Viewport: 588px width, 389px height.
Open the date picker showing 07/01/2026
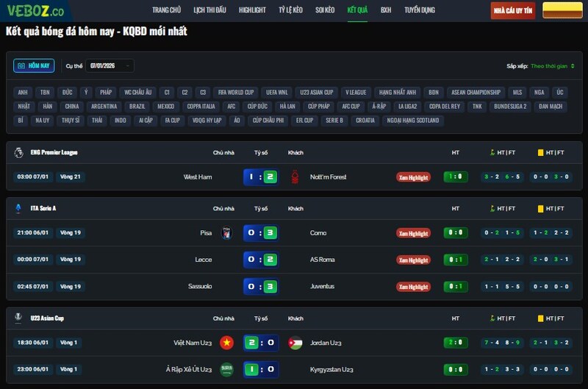pos(109,65)
